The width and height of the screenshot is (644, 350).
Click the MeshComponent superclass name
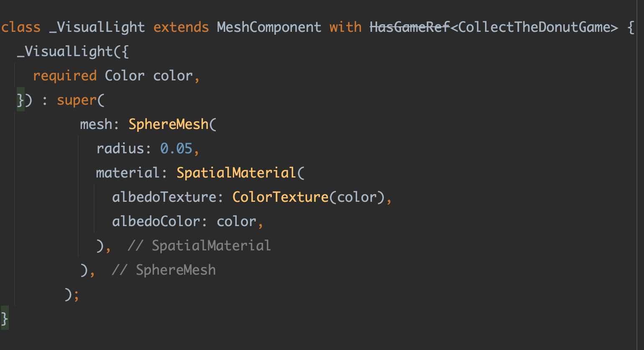(269, 28)
